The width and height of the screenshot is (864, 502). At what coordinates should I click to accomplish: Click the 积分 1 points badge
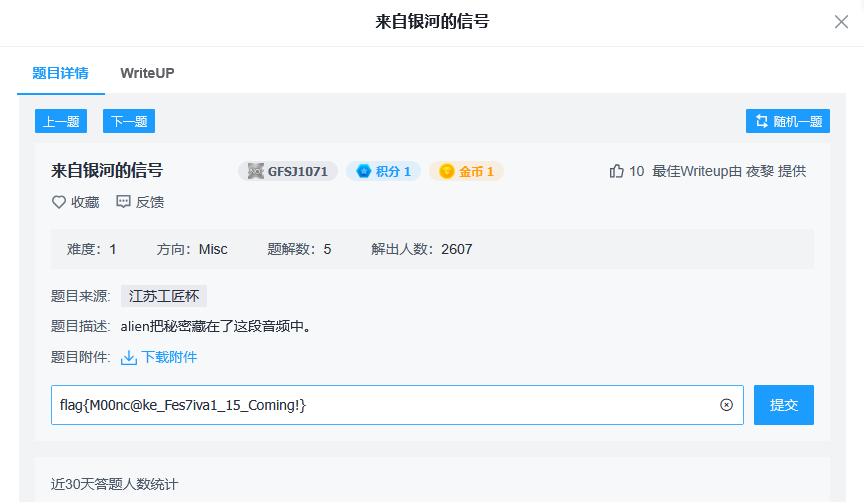[384, 171]
